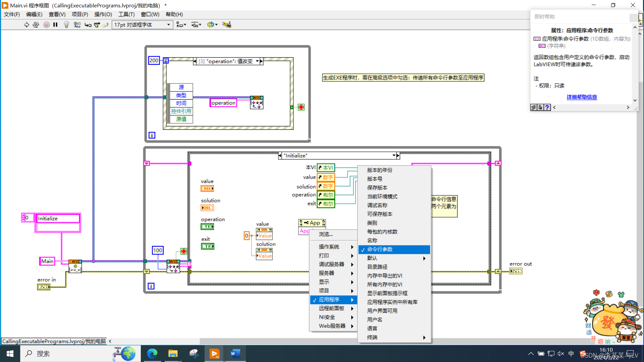Pause VI execution

(55, 24)
